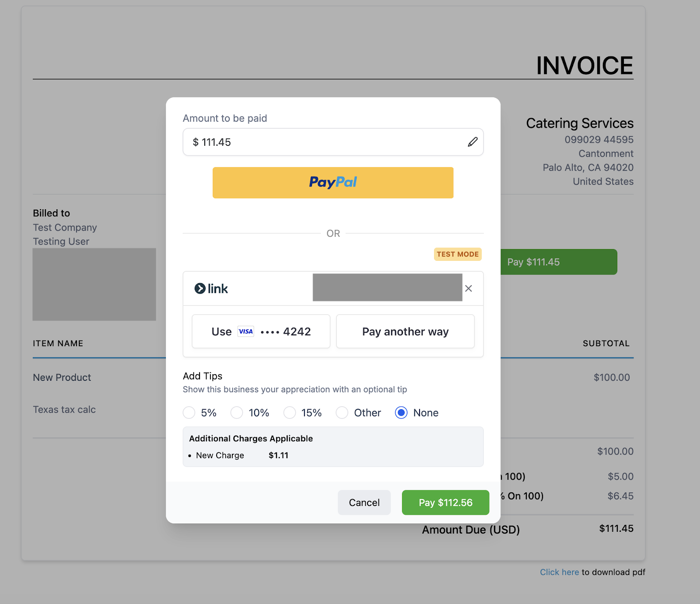Click the Palo Alto, CA 94020 address line
The width and height of the screenshot is (700, 604).
pos(588,168)
